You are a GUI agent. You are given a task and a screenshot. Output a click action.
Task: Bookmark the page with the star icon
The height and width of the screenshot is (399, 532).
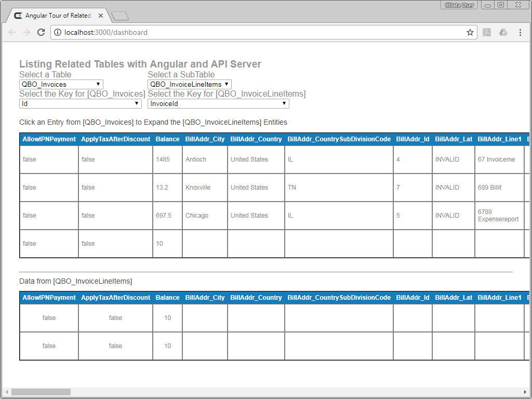[470, 32]
